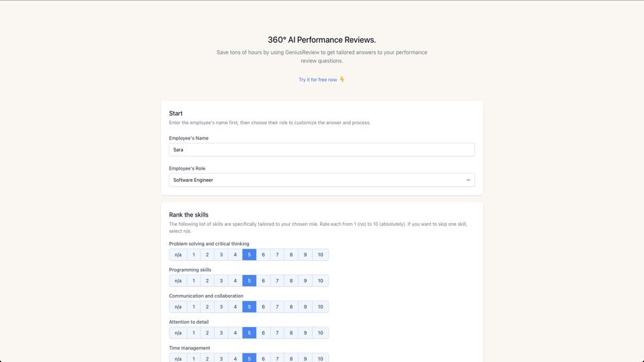Screen dimensions: 644x362
Task: Set Programming skills rating to 1
Action: pos(193,281)
